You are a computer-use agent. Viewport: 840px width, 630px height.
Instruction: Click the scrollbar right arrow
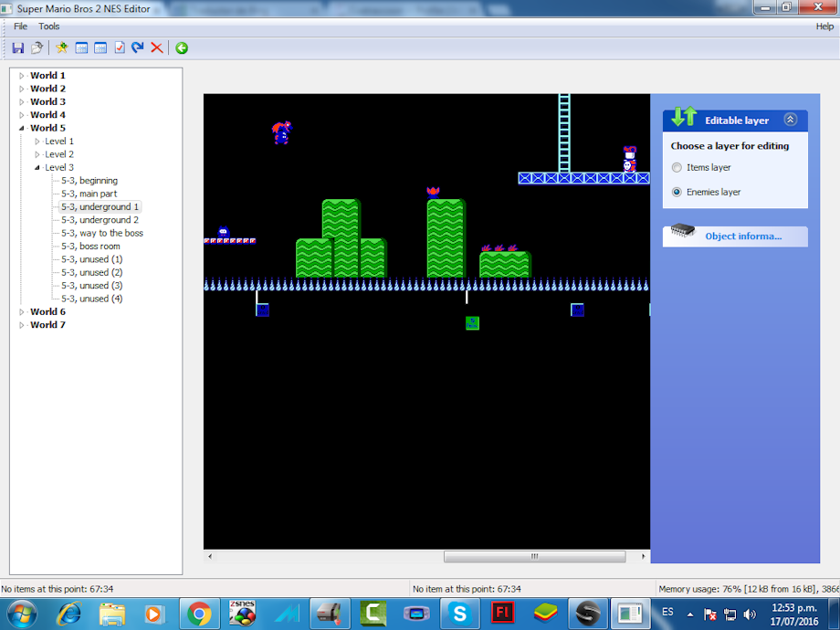point(644,556)
